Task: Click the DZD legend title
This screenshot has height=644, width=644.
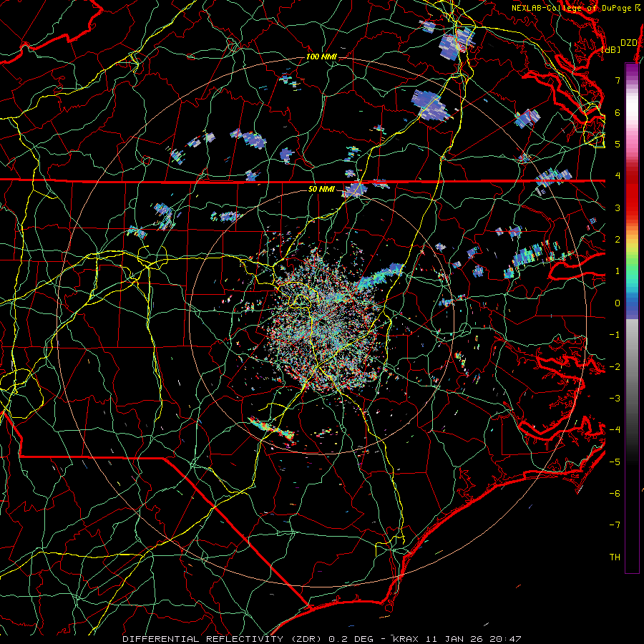Action: tap(629, 43)
